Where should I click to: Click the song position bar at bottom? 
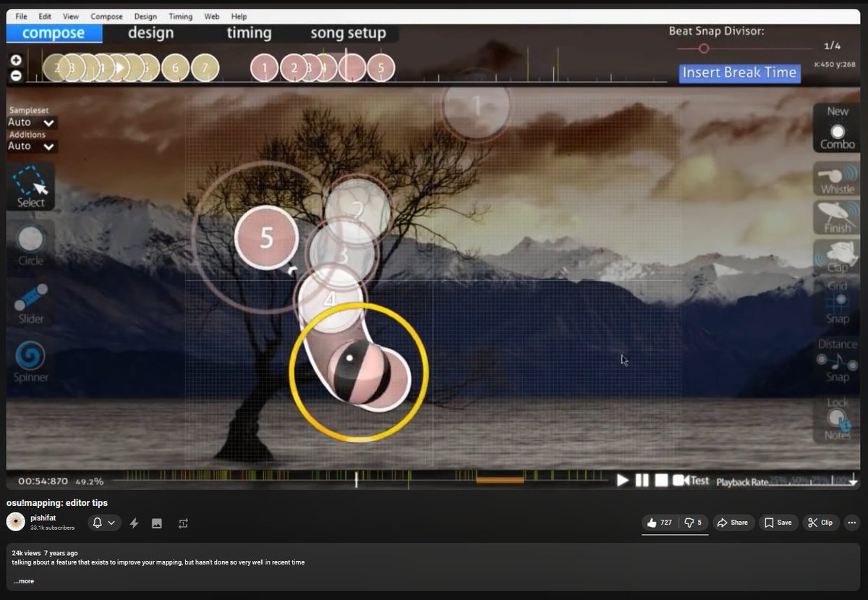(362, 480)
